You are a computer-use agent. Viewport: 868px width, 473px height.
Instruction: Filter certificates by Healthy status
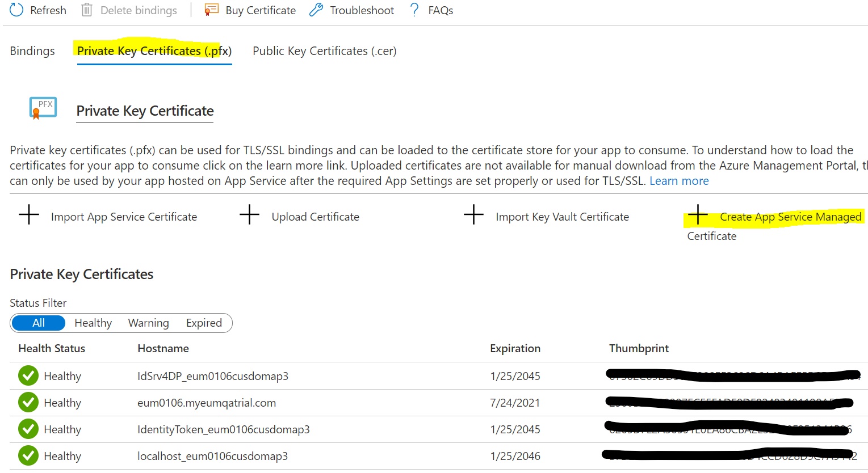click(x=93, y=323)
